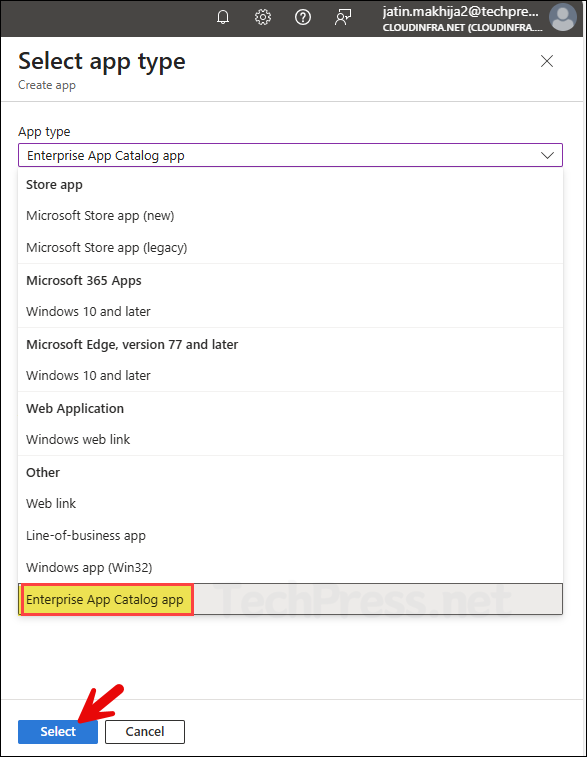Choose Windows app (Win32) option
The height and width of the screenshot is (757, 587).
290,567
